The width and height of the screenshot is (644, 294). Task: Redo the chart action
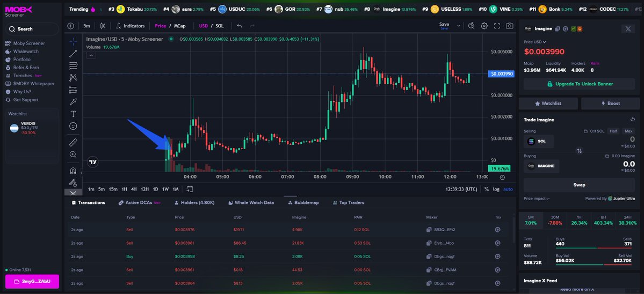(252, 26)
